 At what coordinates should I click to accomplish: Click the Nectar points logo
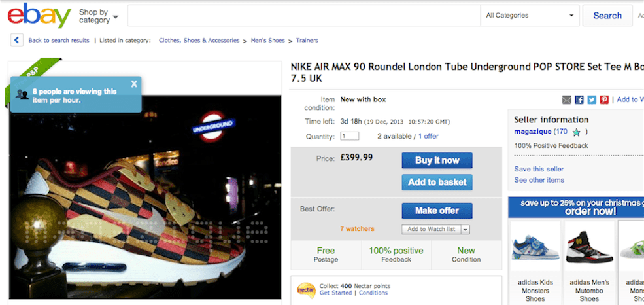306,289
